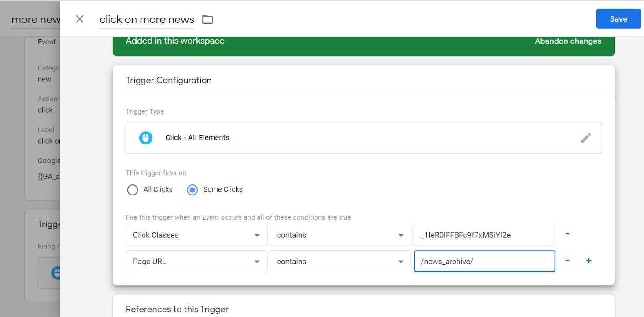The width and height of the screenshot is (644, 317).
Task: Click the Save button
Action: click(x=618, y=19)
